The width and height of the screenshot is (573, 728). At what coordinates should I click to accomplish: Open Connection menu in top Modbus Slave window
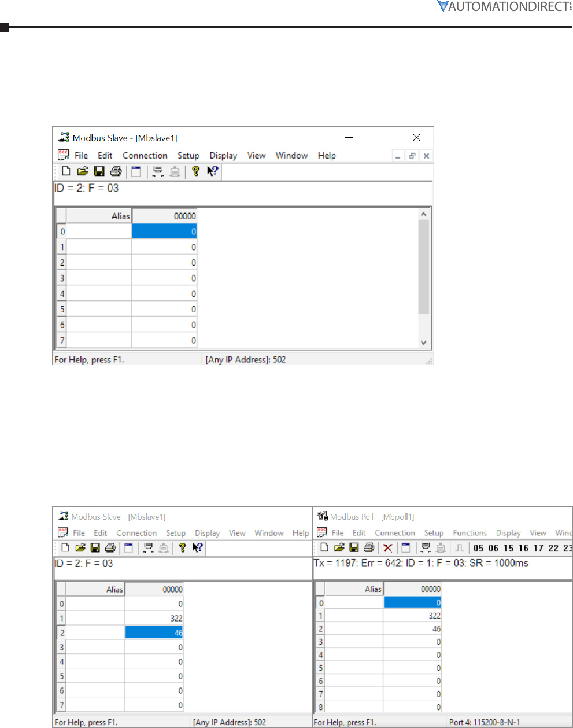coord(145,155)
